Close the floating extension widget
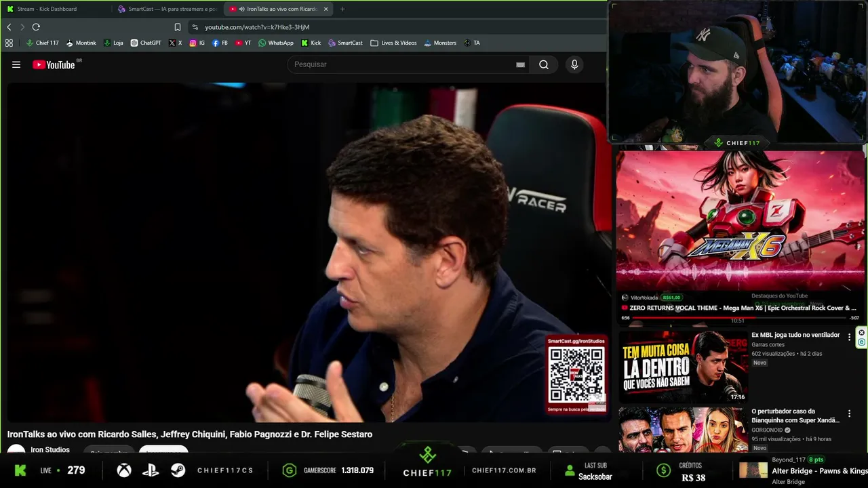This screenshot has width=868, height=488. (862, 332)
